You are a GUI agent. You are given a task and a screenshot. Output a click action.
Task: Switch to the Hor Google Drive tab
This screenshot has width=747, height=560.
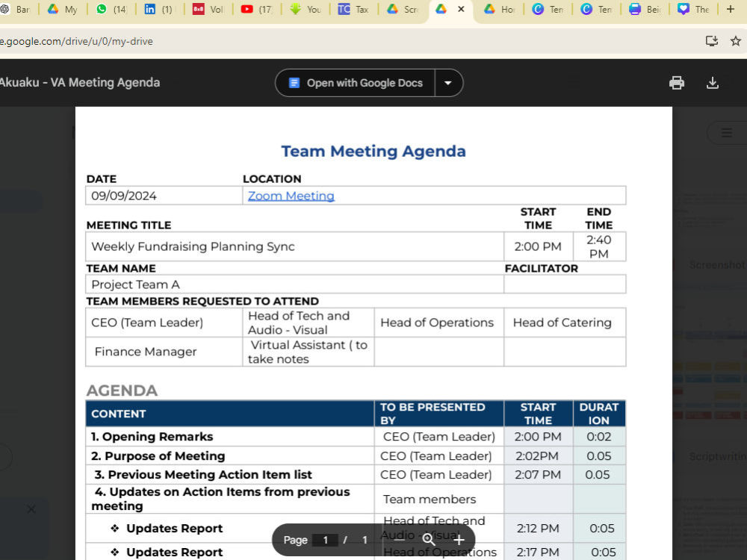[499, 9]
